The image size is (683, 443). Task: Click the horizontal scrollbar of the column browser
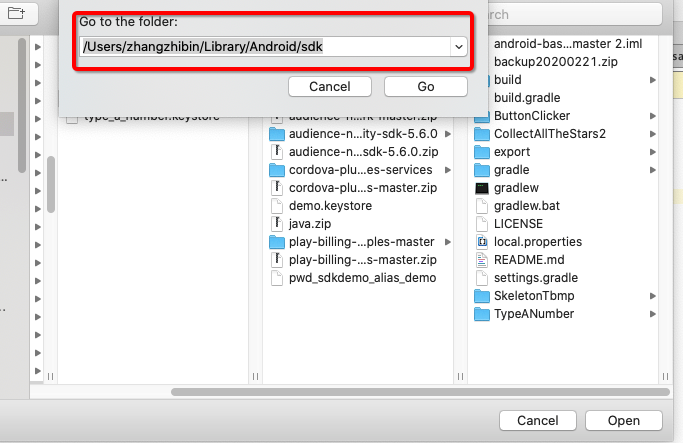click(420, 392)
